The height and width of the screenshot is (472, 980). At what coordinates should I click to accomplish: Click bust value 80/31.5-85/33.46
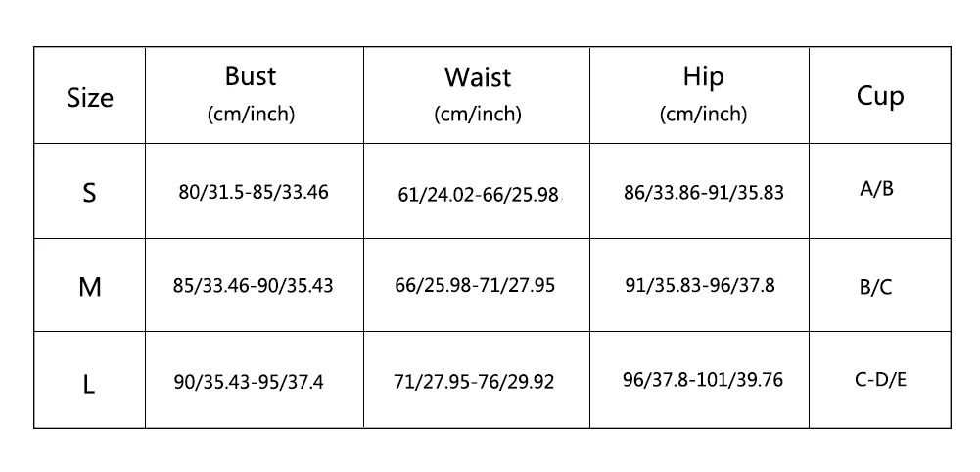(x=254, y=192)
